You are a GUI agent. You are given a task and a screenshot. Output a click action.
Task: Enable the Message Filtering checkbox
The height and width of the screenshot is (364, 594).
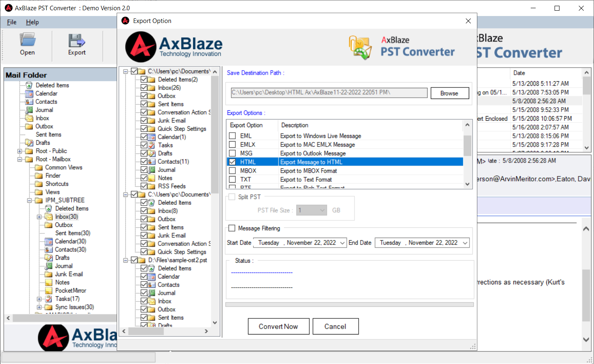click(x=232, y=228)
